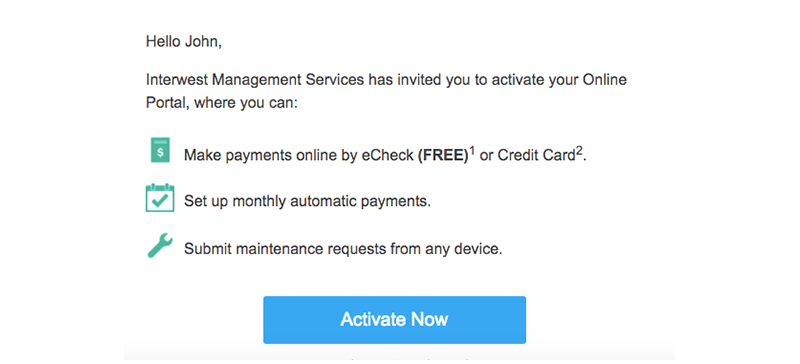Click "Interwest Management Services" company name
This screenshot has width=800, height=364.
[255, 80]
